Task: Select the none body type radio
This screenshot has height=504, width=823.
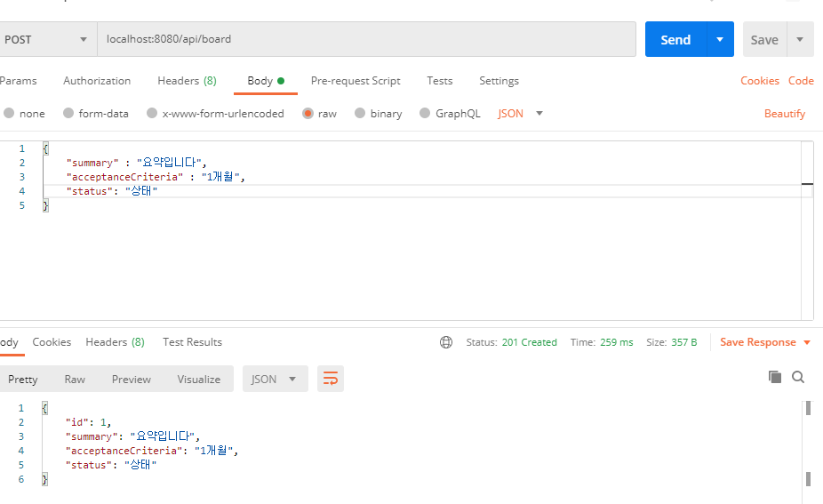Action: [9, 114]
